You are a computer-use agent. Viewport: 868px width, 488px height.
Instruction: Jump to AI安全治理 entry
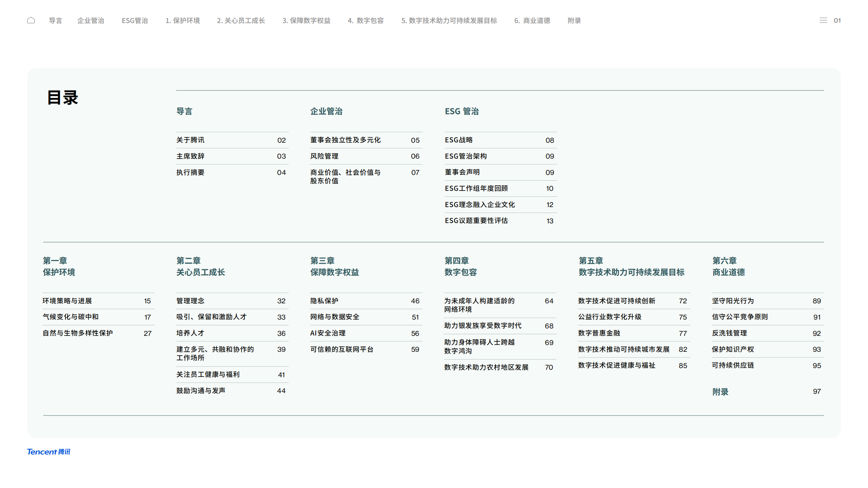point(328,333)
